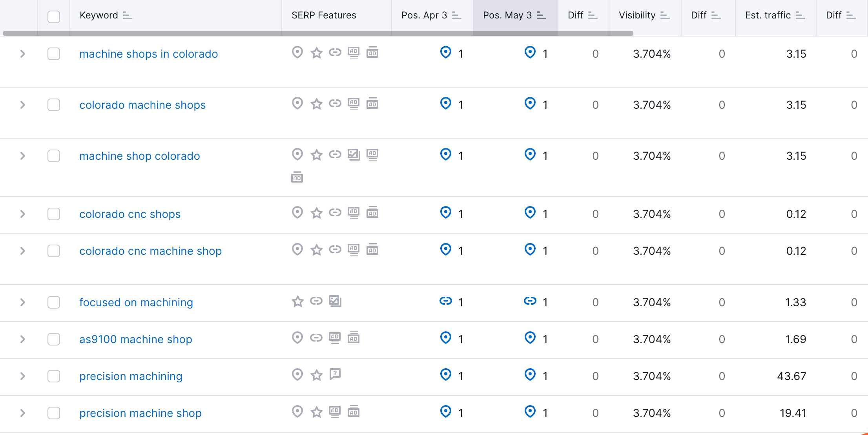Click reviews star icon for colorado cnc machine shop

coord(316,250)
